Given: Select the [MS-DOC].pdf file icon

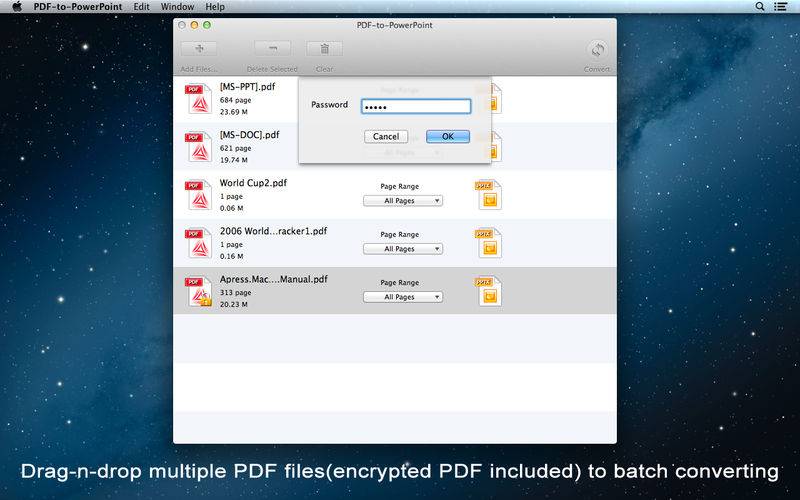Looking at the screenshot, I should [198, 147].
